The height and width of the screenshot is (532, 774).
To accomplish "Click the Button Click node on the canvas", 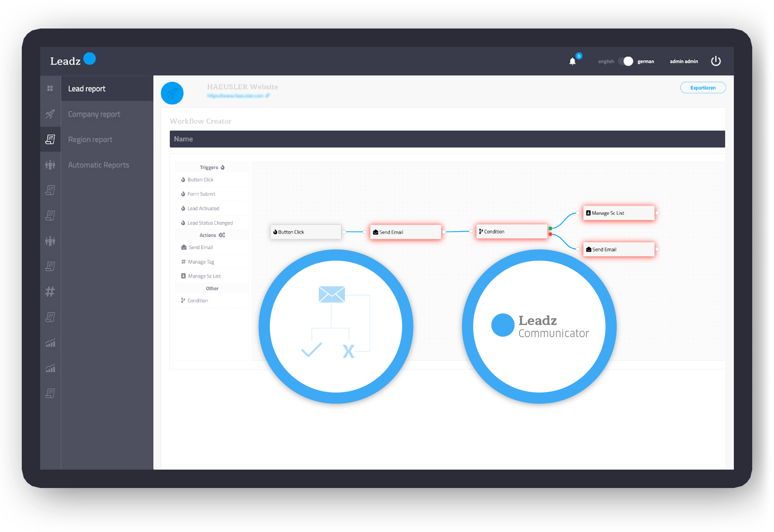I will coord(306,232).
